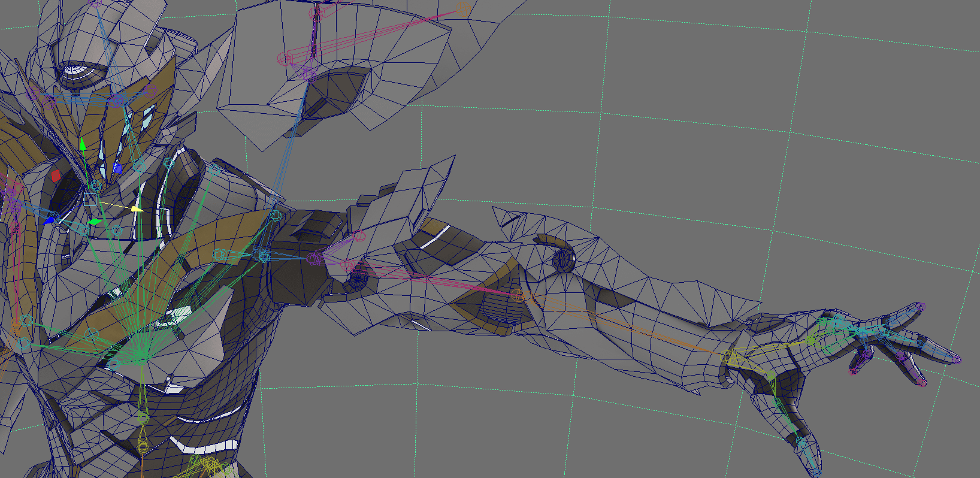Click the red plane handle of the manipulator

tap(56, 175)
